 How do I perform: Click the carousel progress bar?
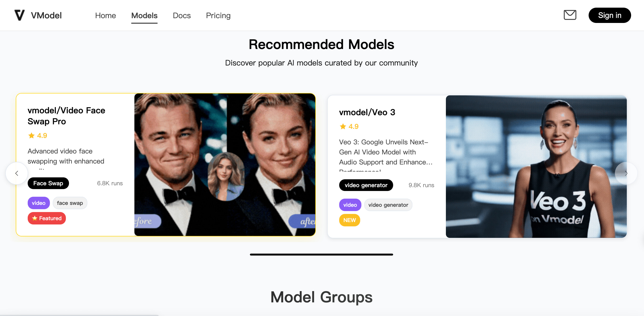[321, 254]
